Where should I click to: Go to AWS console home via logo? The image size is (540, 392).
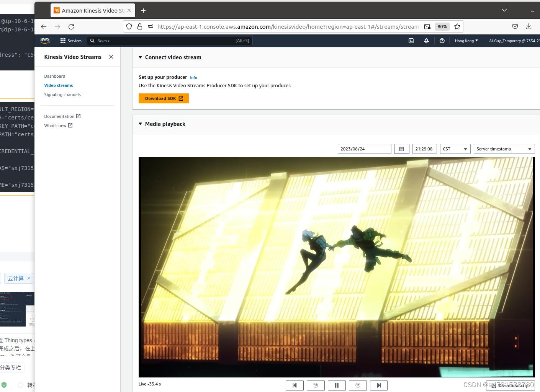[45, 40]
